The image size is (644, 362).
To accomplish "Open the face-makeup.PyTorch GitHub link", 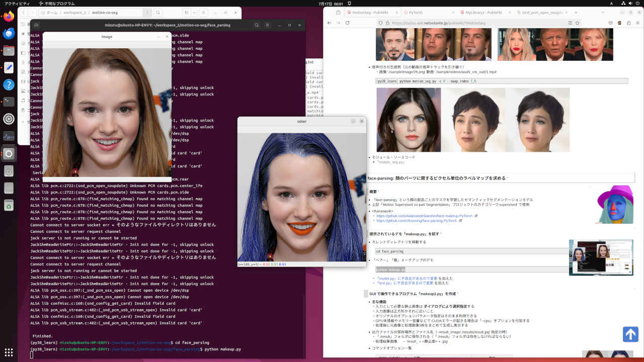I will [x=424, y=216].
